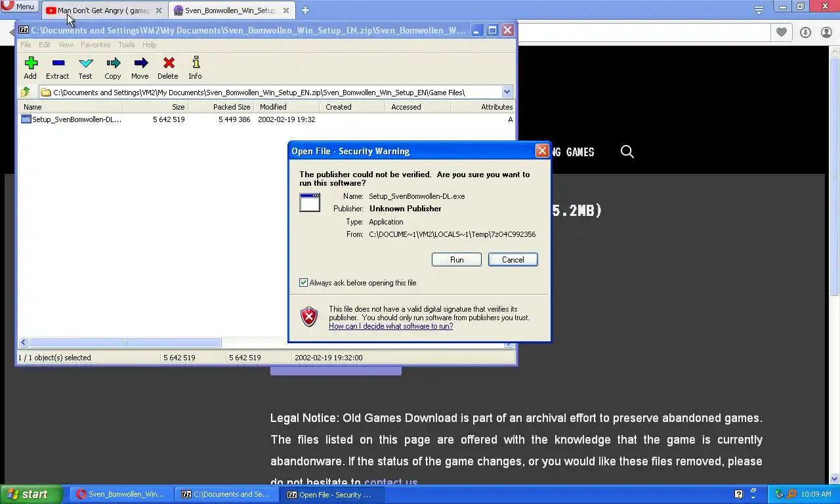Viewport: 840px width, 504px height.
Task: Click the Windows start button
Action: pyautogui.click(x=31, y=494)
